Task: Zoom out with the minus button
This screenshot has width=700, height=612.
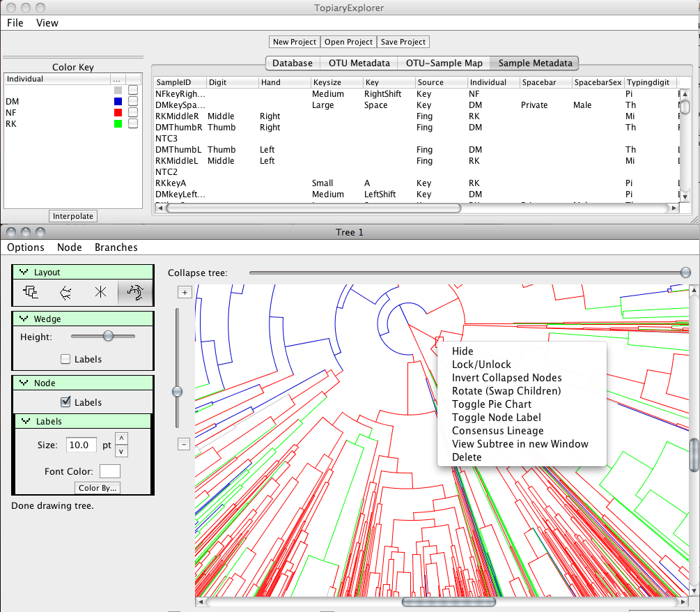Action: coord(184,444)
